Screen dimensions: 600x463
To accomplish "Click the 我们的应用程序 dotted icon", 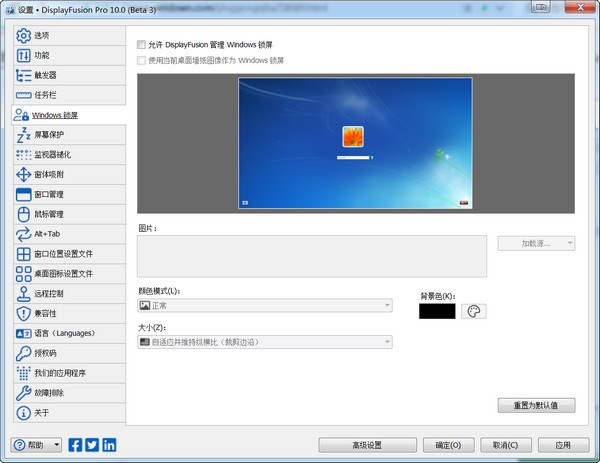I will tap(23, 373).
